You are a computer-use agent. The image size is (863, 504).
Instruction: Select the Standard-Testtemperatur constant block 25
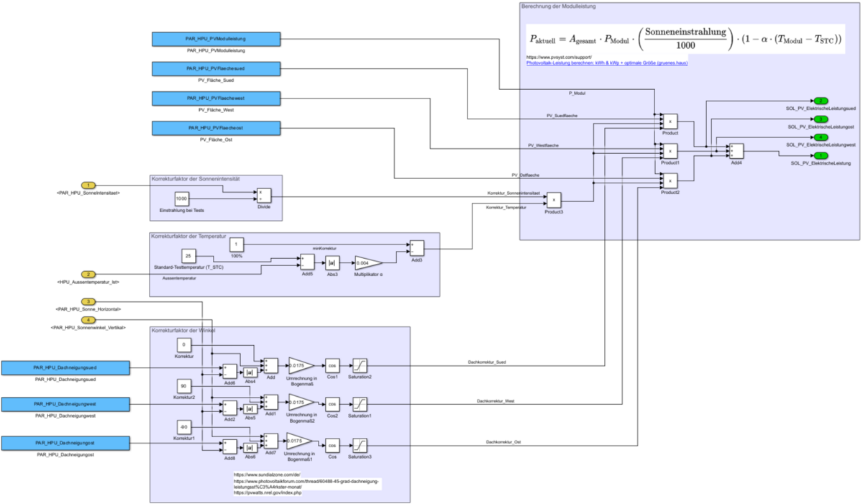(x=189, y=255)
